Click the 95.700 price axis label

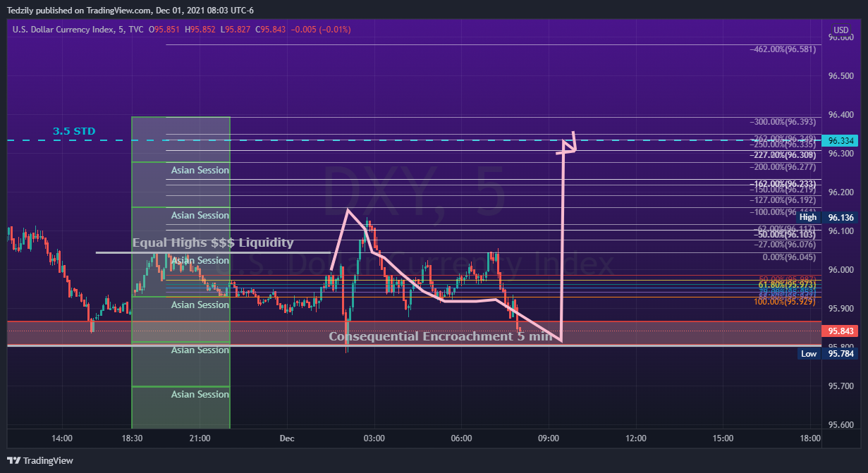[x=841, y=386]
